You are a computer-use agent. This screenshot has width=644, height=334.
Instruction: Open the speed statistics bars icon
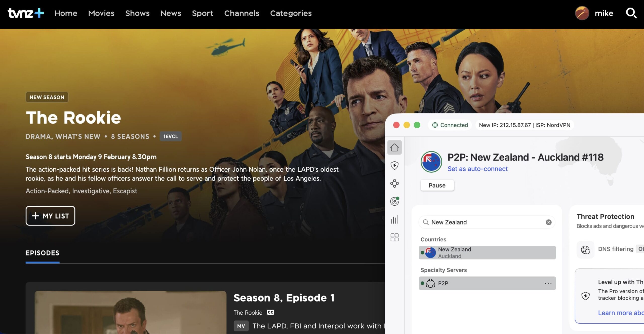(x=394, y=219)
